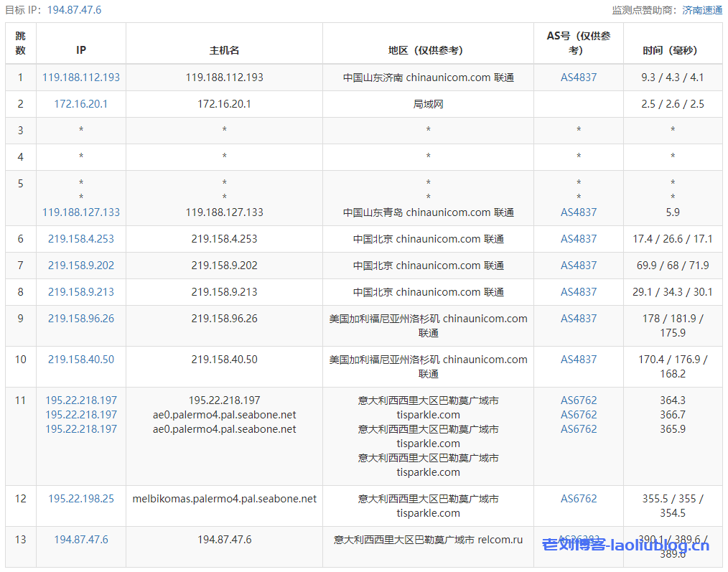Click the 219.158.9.202 IP link
The width and height of the screenshot is (728, 572).
[81, 266]
